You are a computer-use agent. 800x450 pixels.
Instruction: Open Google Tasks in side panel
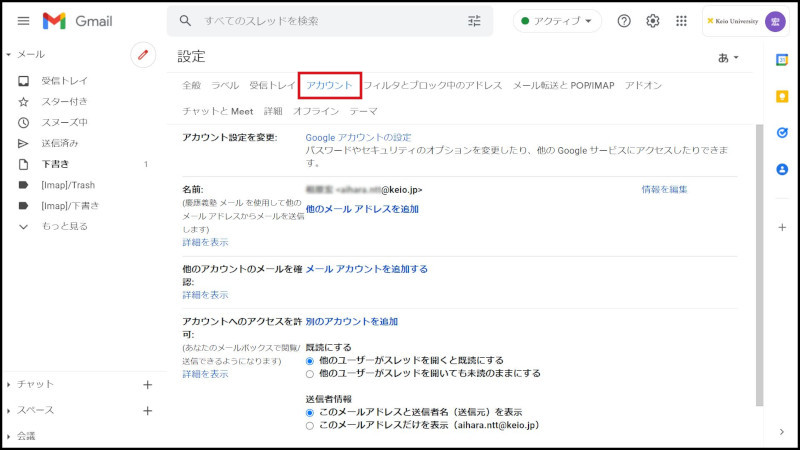pyautogui.click(x=782, y=132)
